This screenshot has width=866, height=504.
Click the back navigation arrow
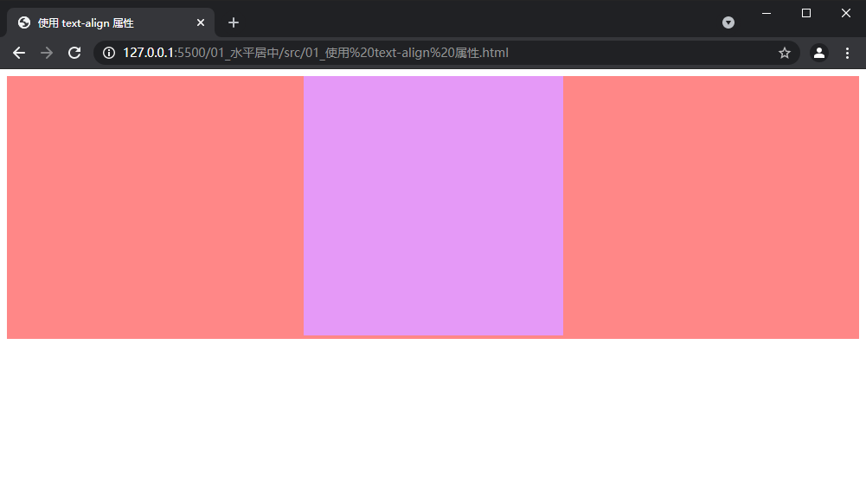(18, 53)
